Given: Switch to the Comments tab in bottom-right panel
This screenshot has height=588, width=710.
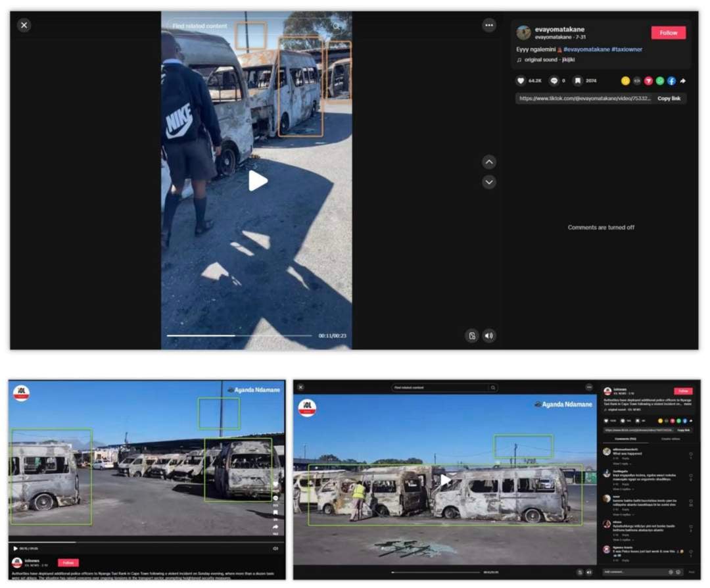Looking at the screenshot, I should [624, 438].
